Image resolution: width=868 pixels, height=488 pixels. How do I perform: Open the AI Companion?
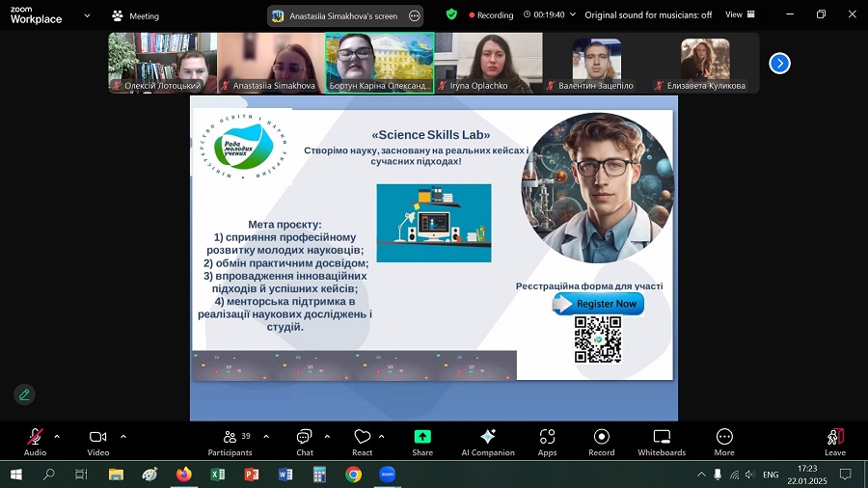tap(488, 440)
